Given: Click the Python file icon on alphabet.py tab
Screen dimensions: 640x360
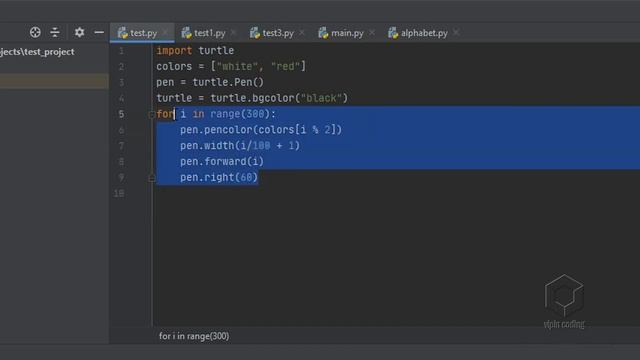Looking at the screenshot, I should point(393,33).
